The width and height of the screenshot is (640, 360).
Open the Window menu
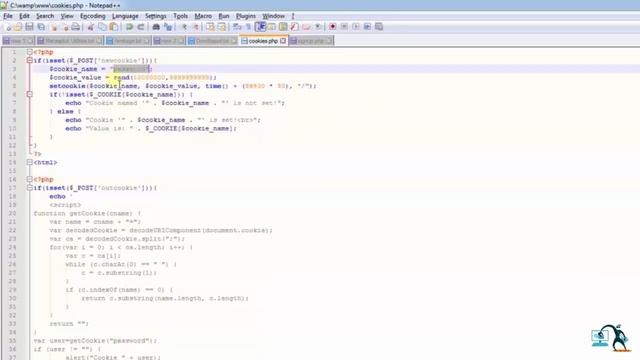(x=273, y=16)
